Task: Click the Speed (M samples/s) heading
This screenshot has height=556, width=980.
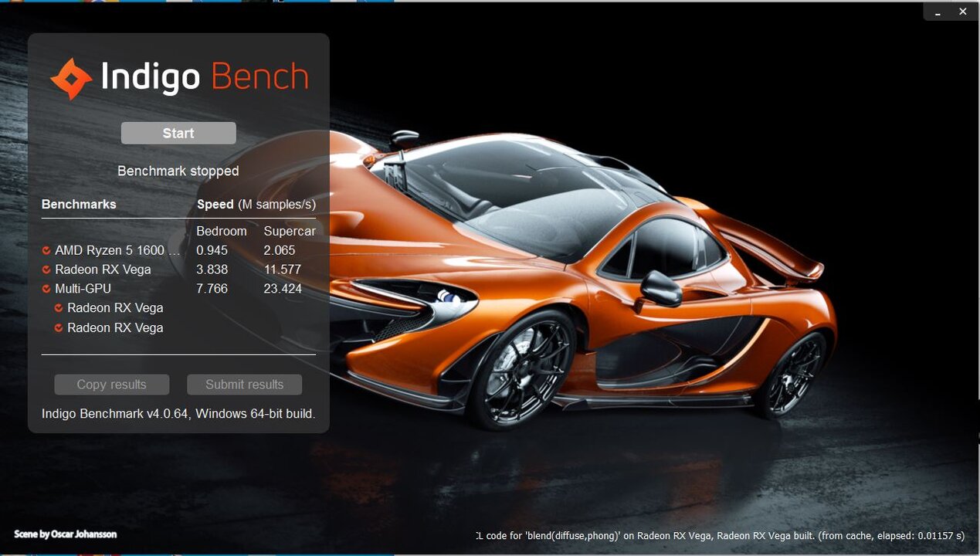Action: pyautogui.click(x=256, y=205)
